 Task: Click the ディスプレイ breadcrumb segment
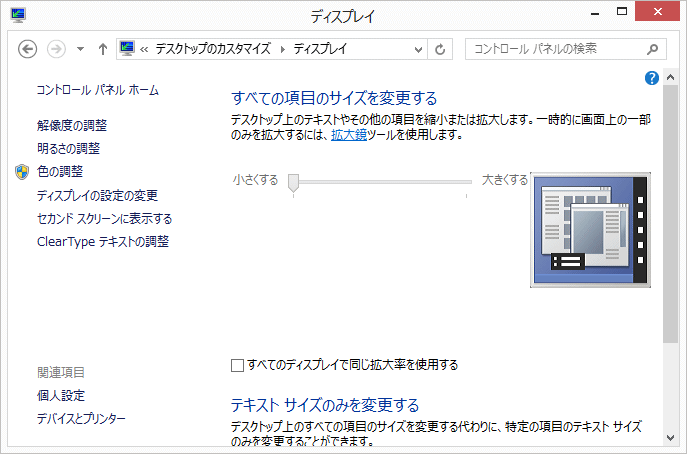tap(320, 49)
